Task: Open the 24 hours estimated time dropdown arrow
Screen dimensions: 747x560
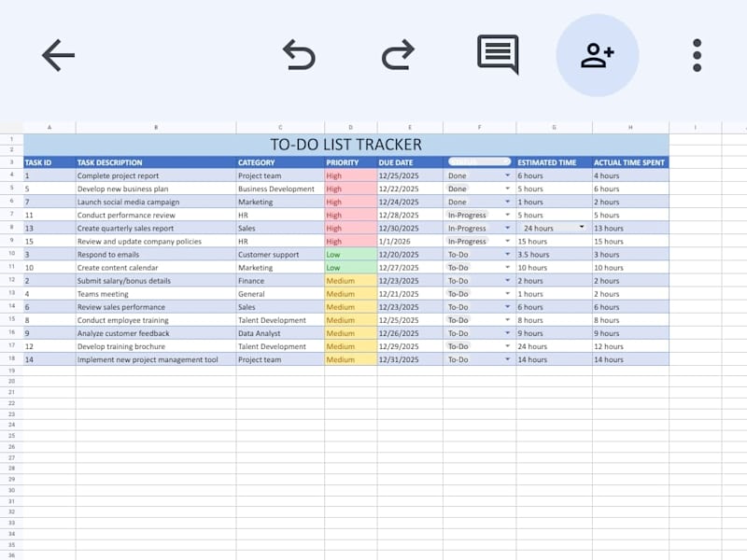Action: click(x=582, y=227)
